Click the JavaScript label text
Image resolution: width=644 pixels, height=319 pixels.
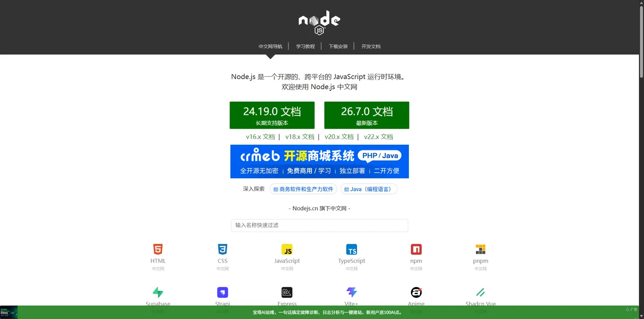(x=287, y=261)
